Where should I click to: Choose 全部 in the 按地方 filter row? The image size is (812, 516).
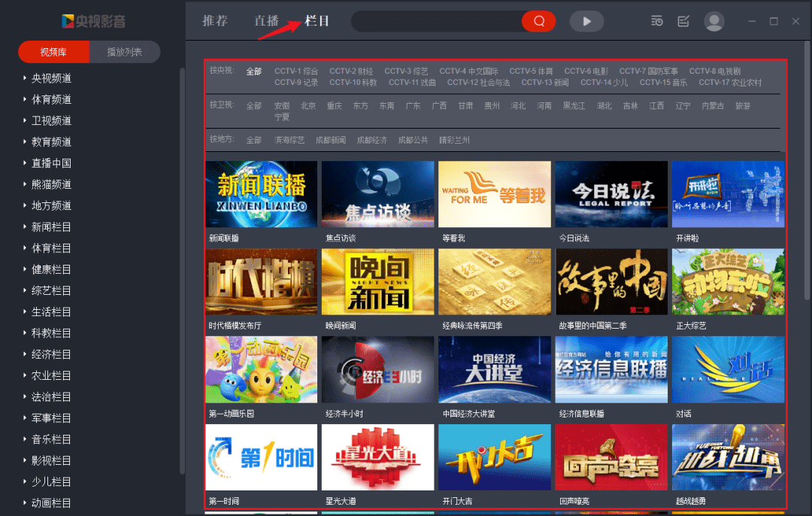pyautogui.click(x=254, y=141)
